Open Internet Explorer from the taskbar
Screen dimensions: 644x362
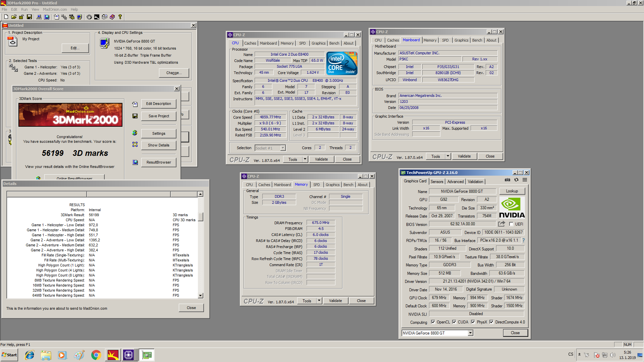click(x=30, y=355)
